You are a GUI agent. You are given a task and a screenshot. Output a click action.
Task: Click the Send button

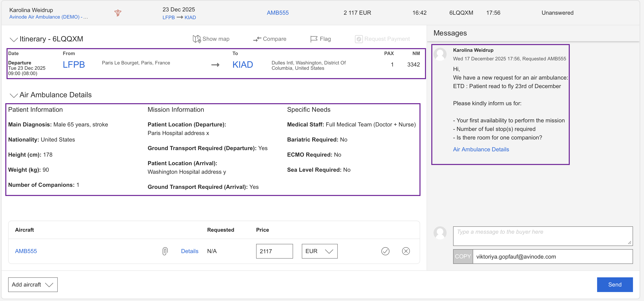pos(614,284)
